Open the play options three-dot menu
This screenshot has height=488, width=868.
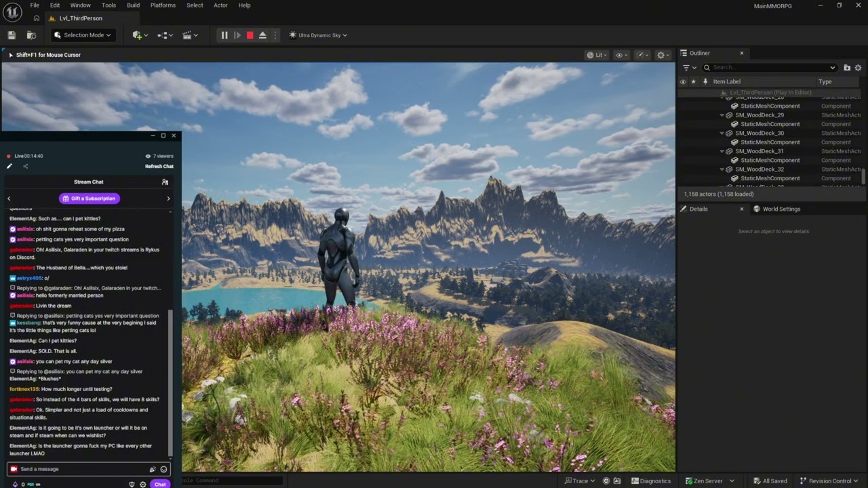pos(275,35)
